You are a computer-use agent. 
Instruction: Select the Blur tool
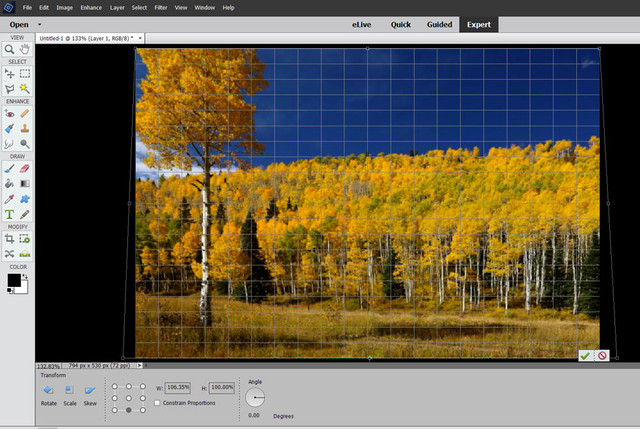click(x=9, y=144)
